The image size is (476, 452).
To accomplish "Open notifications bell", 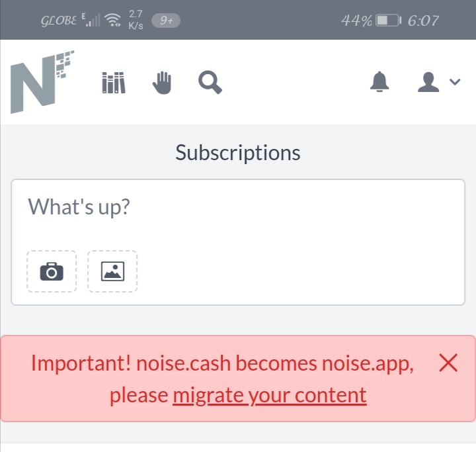I will [x=379, y=82].
